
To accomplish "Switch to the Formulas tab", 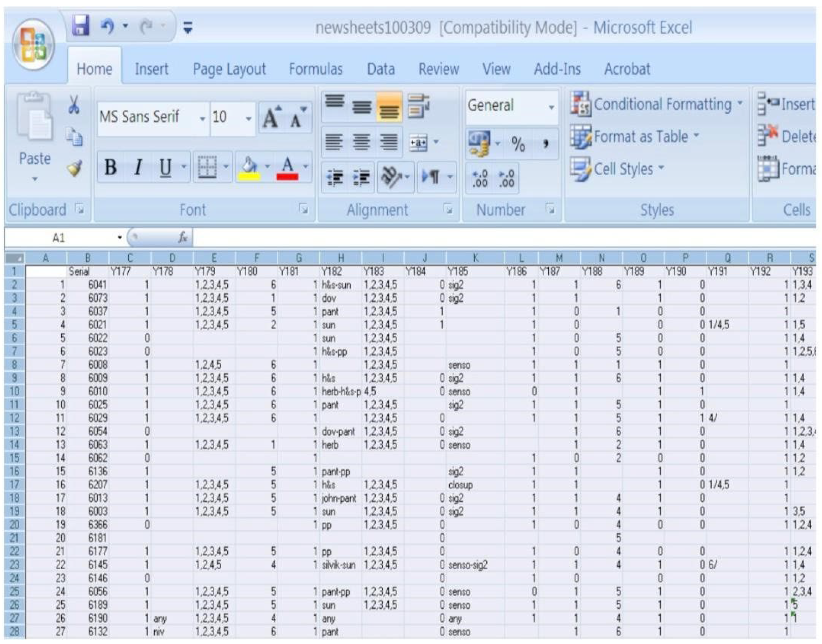I will point(316,69).
